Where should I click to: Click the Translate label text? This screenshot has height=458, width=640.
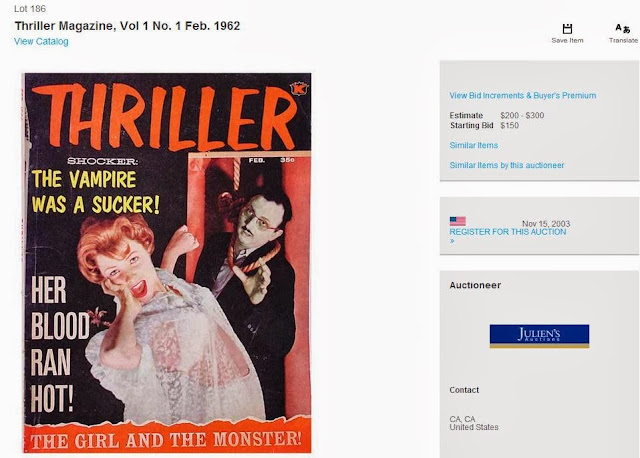[x=623, y=40]
